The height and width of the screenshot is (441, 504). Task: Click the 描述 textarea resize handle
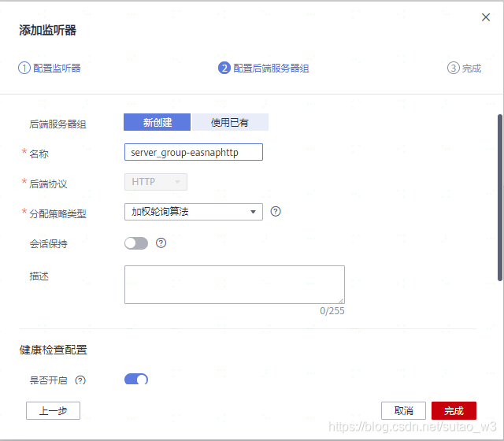pyautogui.click(x=341, y=301)
